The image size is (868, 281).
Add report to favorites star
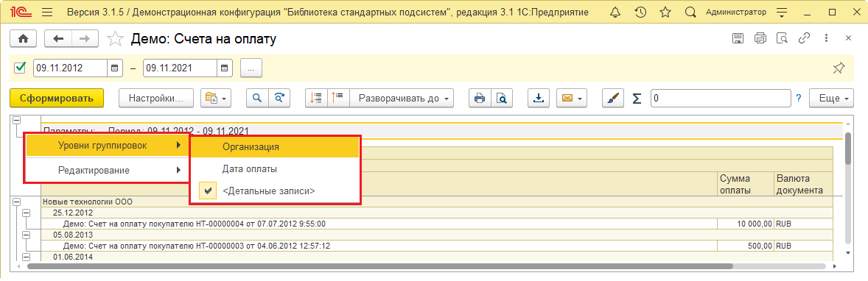tap(115, 38)
